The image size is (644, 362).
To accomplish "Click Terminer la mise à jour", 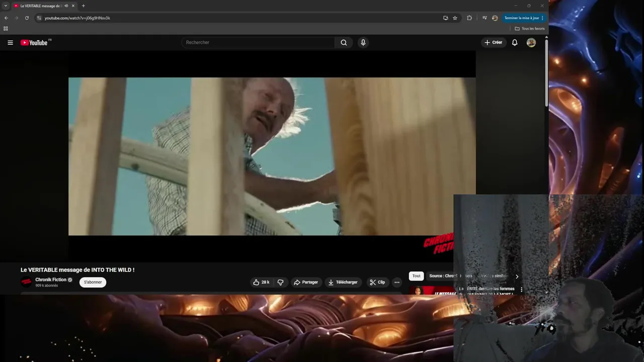I will (523, 18).
